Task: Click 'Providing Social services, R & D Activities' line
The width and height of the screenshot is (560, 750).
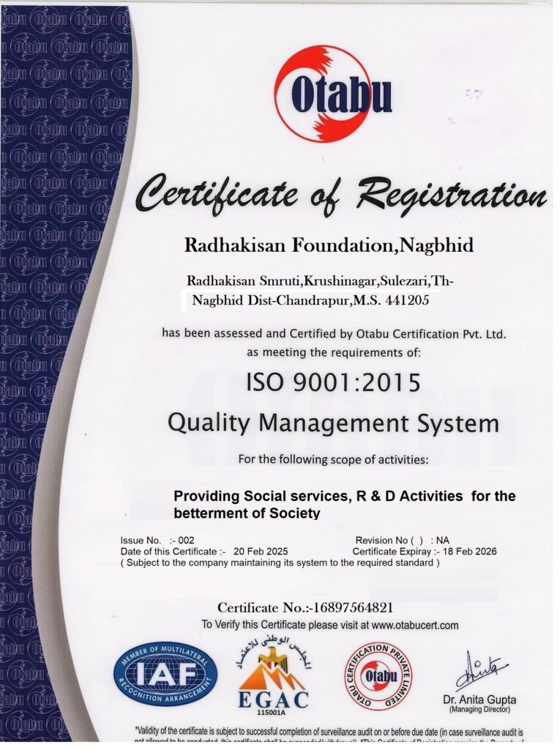Action: (344, 496)
